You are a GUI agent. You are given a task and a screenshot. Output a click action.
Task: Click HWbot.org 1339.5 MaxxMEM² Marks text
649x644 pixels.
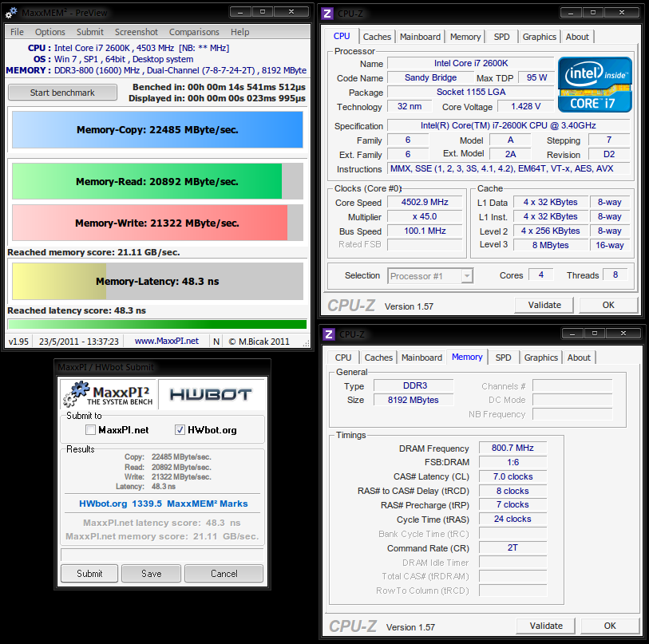164,504
